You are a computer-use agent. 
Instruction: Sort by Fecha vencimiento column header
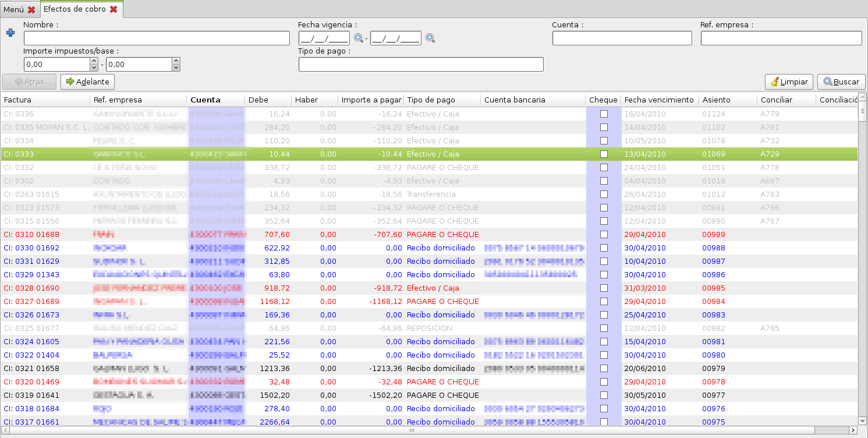click(659, 100)
